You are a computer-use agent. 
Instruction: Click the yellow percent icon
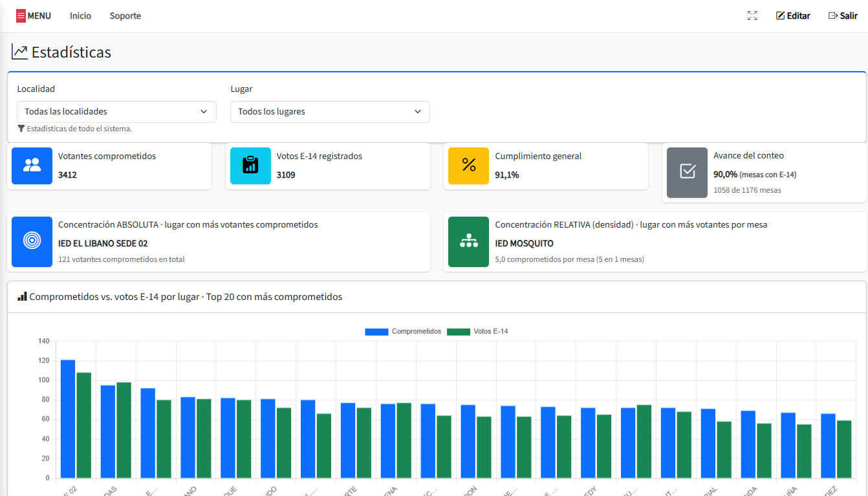469,166
